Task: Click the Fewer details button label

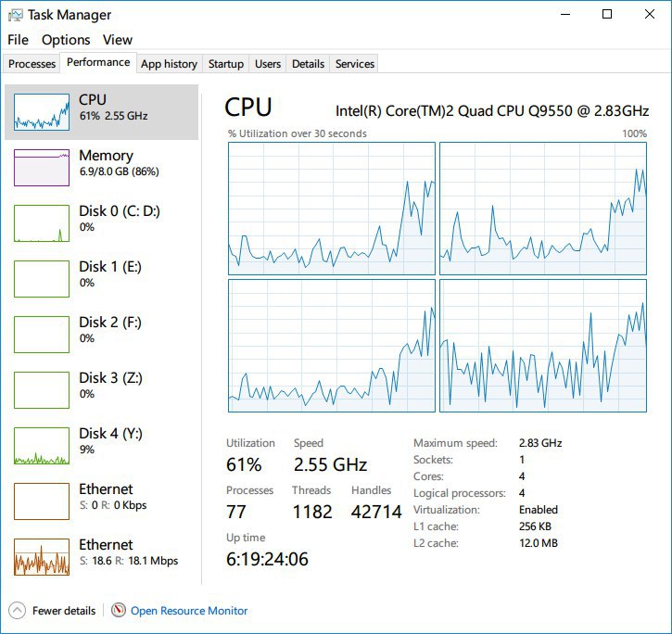Action: (64, 611)
